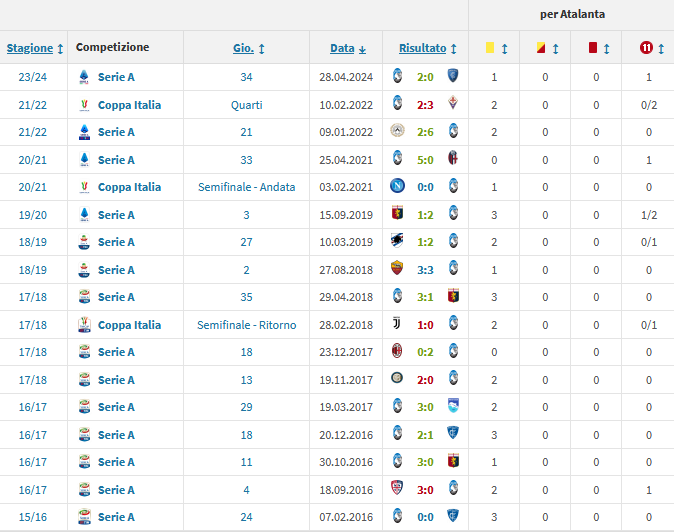This screenshot has height=532, width=674.
Task: Click Fiorentina club crest in 10.02.2022 row
Action: (453, 105)
